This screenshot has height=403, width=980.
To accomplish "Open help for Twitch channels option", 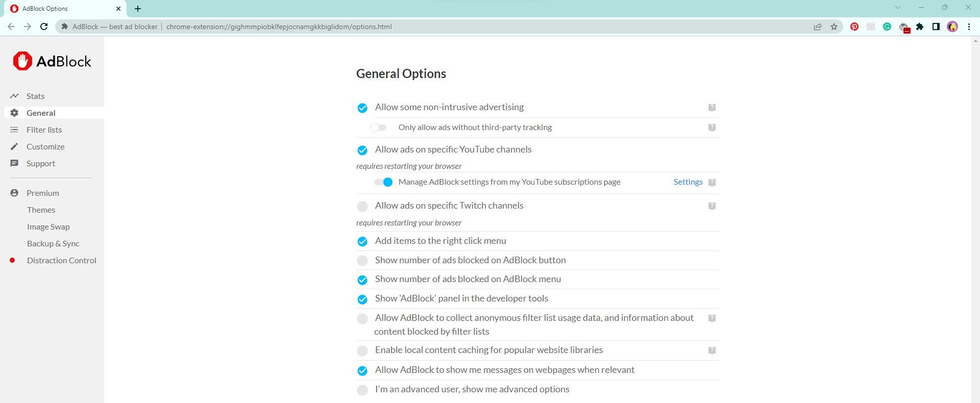I will (x=712, y=206).
